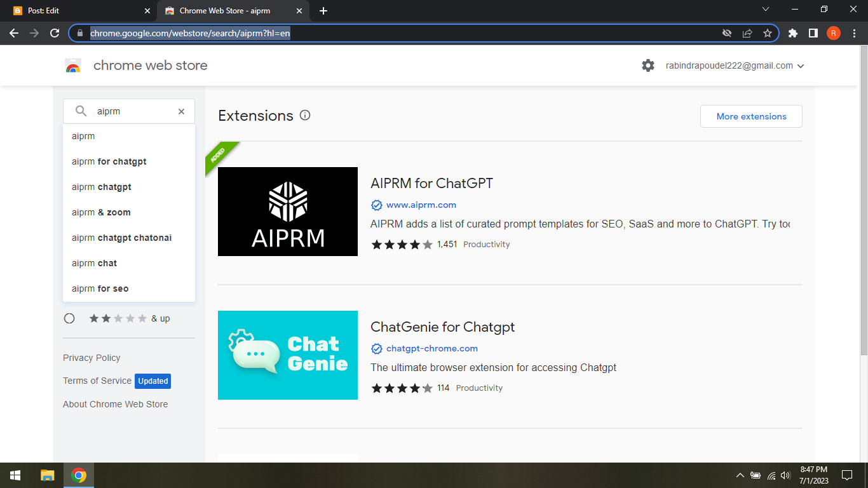Open the chatgpt-chrome.com link

point(432,349)
